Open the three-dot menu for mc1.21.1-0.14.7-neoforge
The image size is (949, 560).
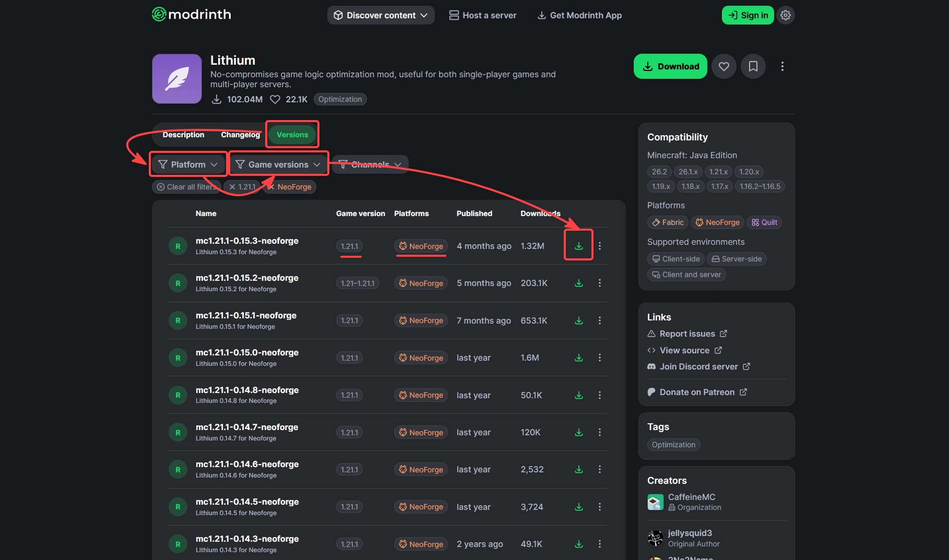600,432
